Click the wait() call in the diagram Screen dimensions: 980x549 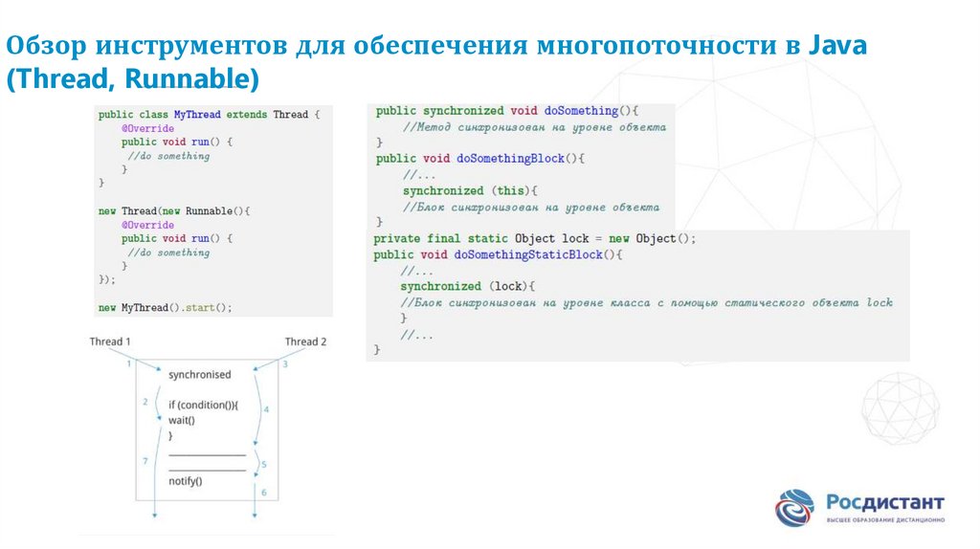coord(182,420)
